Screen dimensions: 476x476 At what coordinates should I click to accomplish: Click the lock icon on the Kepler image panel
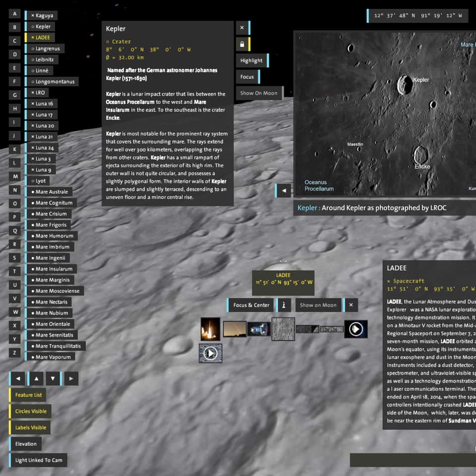(242, 44)
